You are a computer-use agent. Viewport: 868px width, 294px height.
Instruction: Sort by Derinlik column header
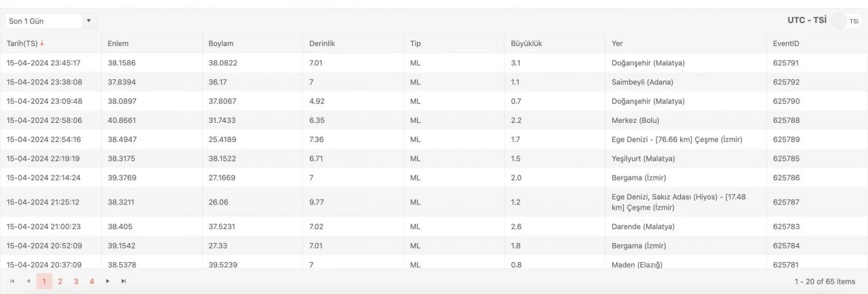click(322, 43)
